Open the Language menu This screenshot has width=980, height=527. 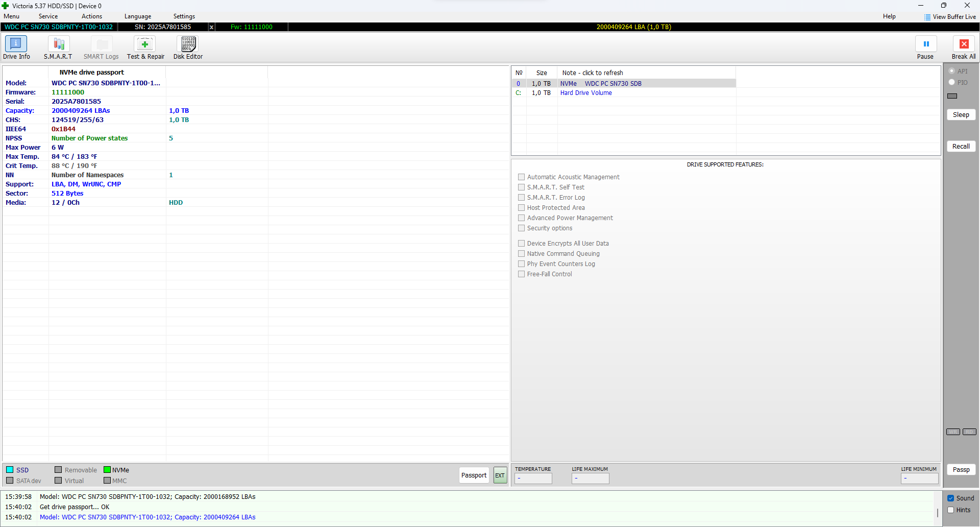click(x=138, y=16)
